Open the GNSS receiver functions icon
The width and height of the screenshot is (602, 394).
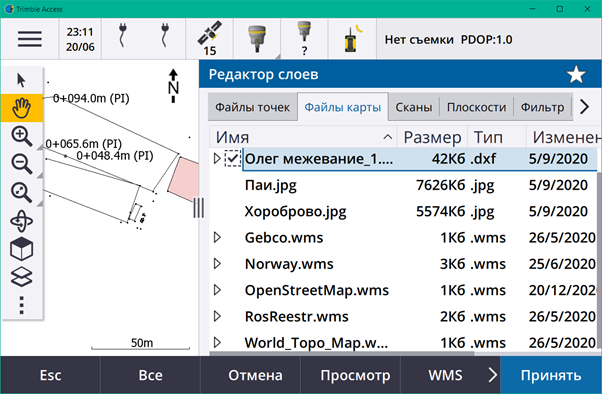click(x=257, y=38)
